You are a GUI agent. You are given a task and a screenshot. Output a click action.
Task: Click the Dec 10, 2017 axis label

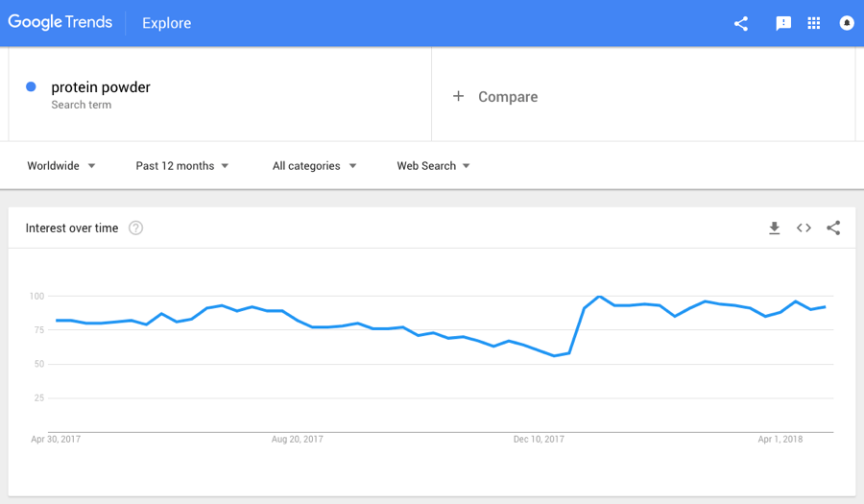coord(539,440)
